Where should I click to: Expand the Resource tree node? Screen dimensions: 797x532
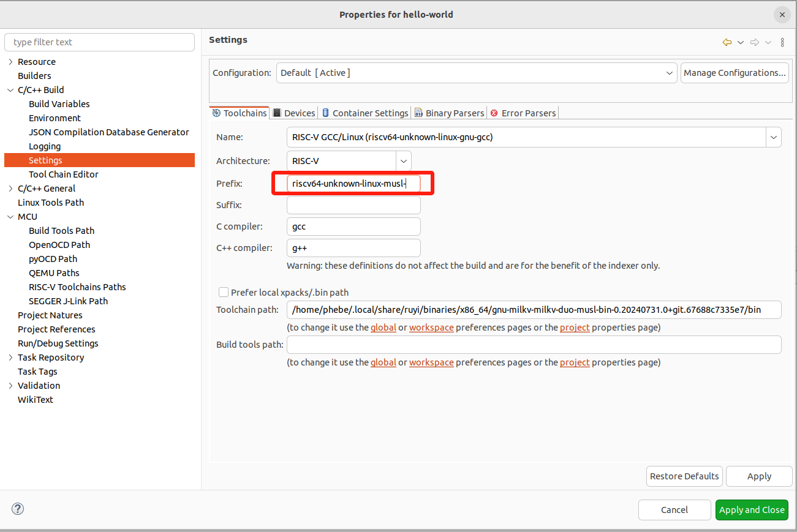click(11, 62)
